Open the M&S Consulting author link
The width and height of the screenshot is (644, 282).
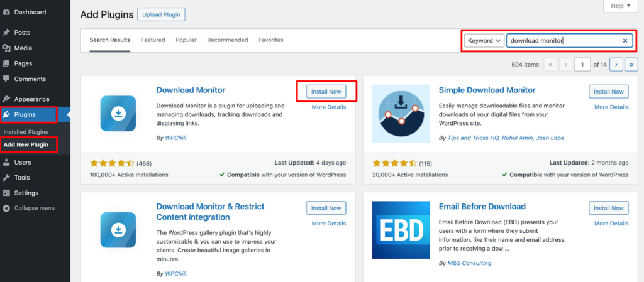[469, 263]
